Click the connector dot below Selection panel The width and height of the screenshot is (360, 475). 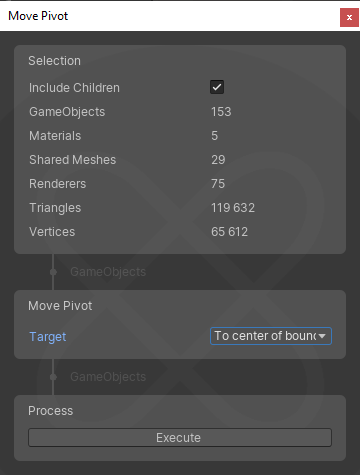point(53,272)
